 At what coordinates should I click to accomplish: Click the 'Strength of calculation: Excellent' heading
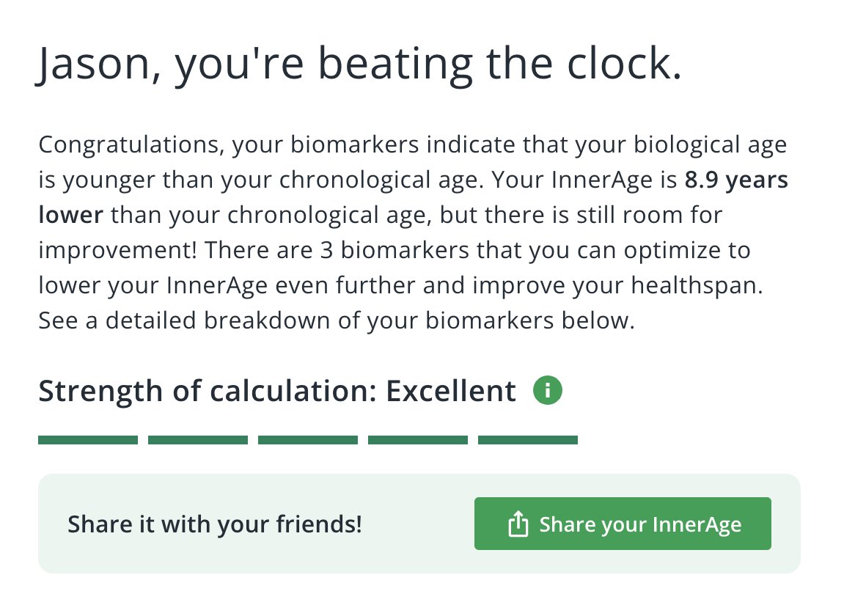click(277, 392)
